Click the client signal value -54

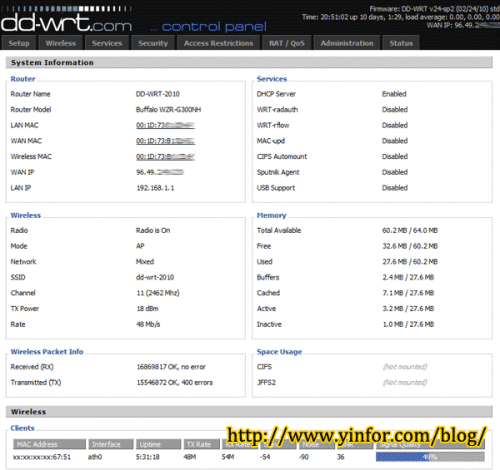(x=265, y=457)
